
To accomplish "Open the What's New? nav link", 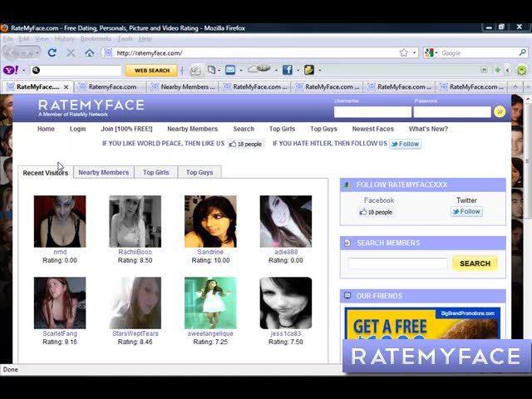I will click(x=428, y=129).
